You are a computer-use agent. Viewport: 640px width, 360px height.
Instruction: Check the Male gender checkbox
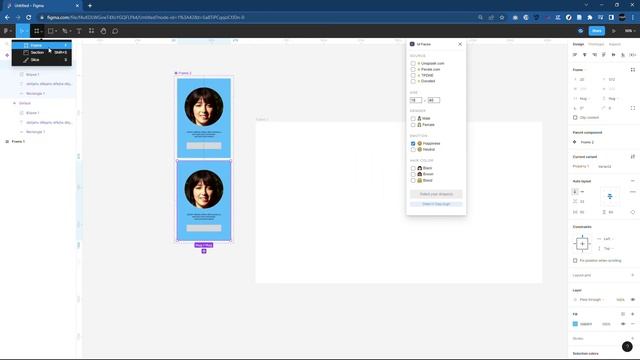pos(413,119)
